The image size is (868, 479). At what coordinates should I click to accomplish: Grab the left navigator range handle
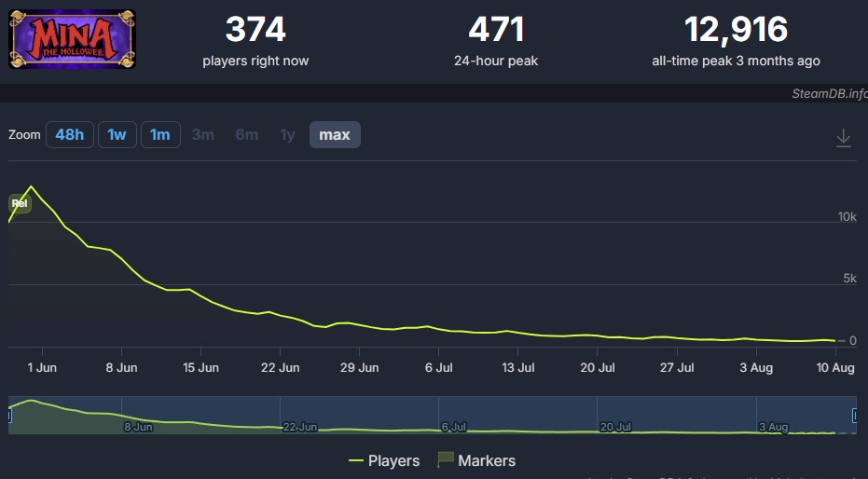9,415
